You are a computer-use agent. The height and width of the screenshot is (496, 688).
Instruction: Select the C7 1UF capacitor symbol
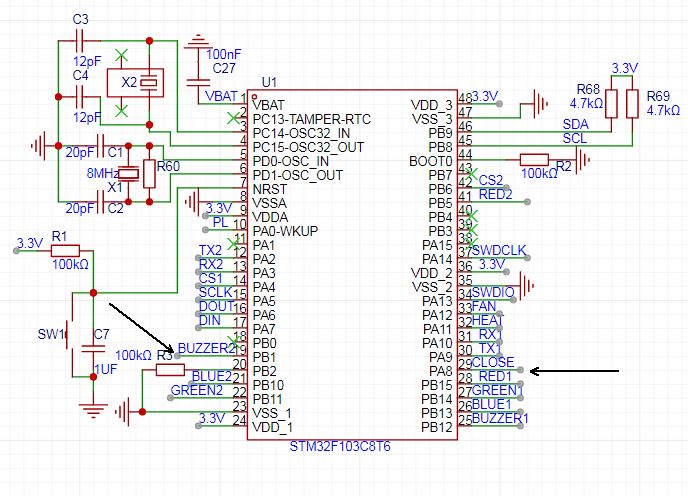tap(93, 349)
